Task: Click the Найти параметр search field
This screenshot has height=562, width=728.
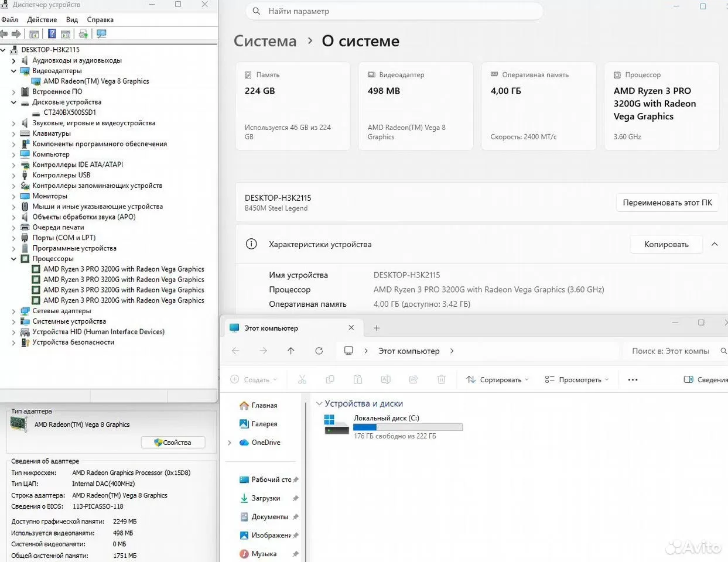Action: click(394, 11)
